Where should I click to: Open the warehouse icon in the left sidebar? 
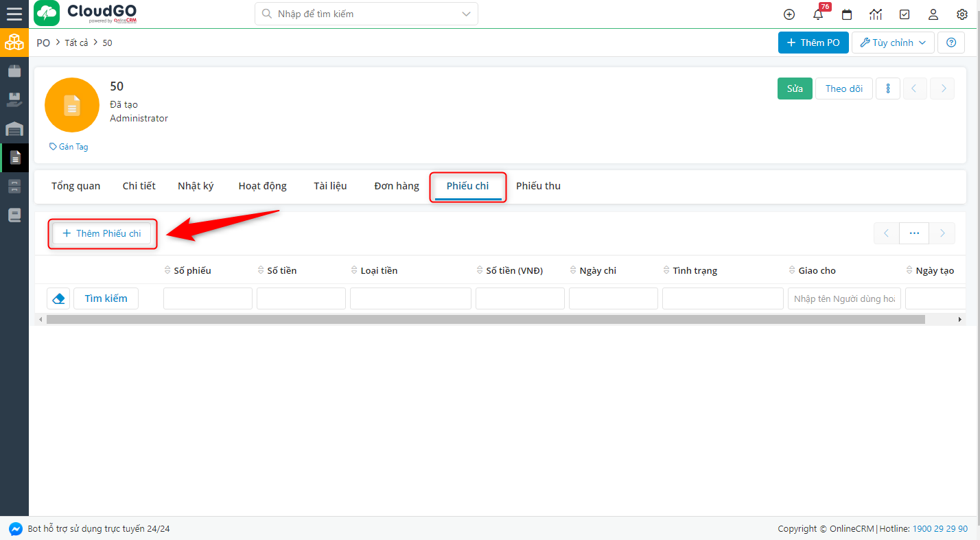tap(14, 129)
